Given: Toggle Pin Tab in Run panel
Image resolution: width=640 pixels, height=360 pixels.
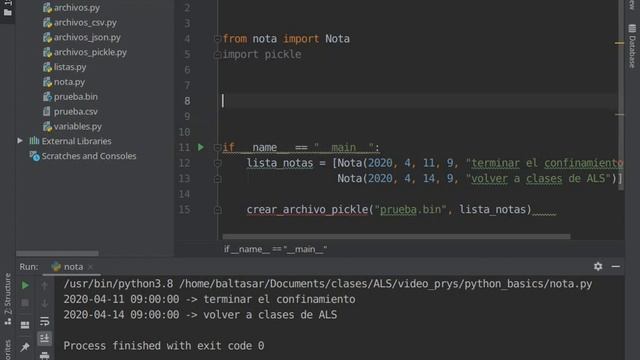Looking at the screenshot, I should [25, 347].
